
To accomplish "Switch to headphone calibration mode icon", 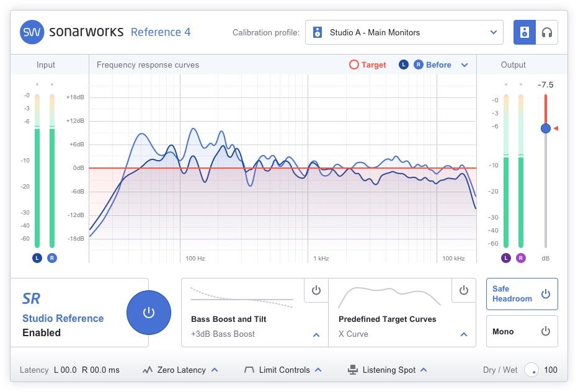I will [x=546, y=32].
